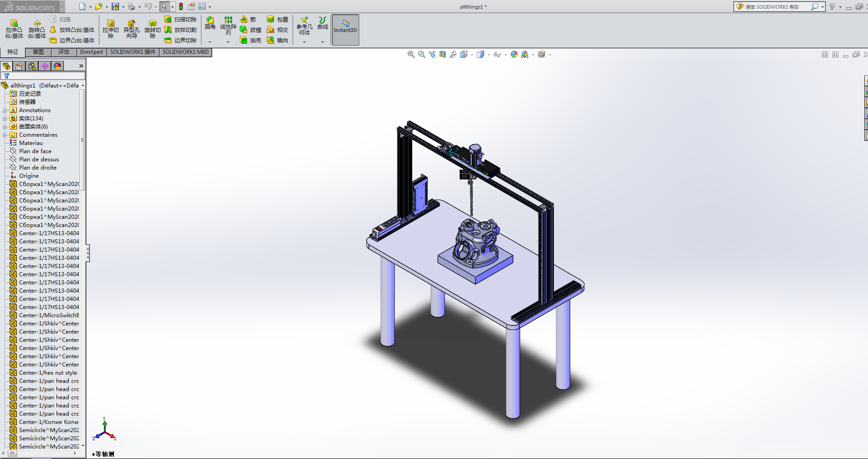Screen dimensions: 868x459
Task: Open the 异型孔向导 (Hole Wizard)
Action: 132,29
